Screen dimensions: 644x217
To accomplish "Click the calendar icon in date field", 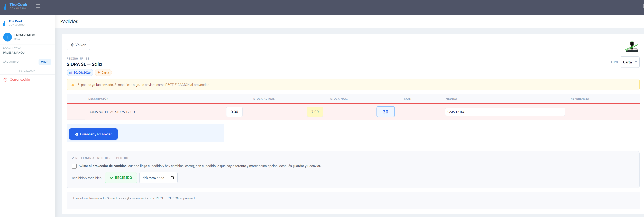I will (172, 178).
